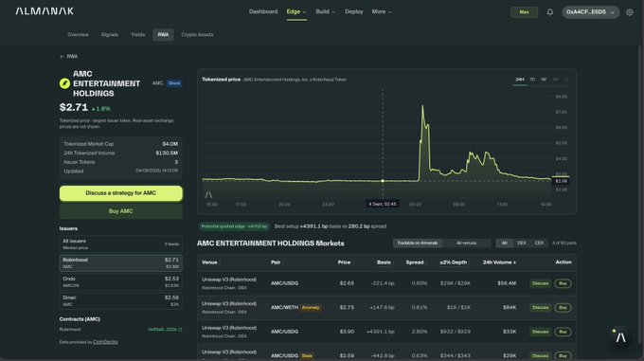Open the floating Almanak assistant button

pos(620,337)
